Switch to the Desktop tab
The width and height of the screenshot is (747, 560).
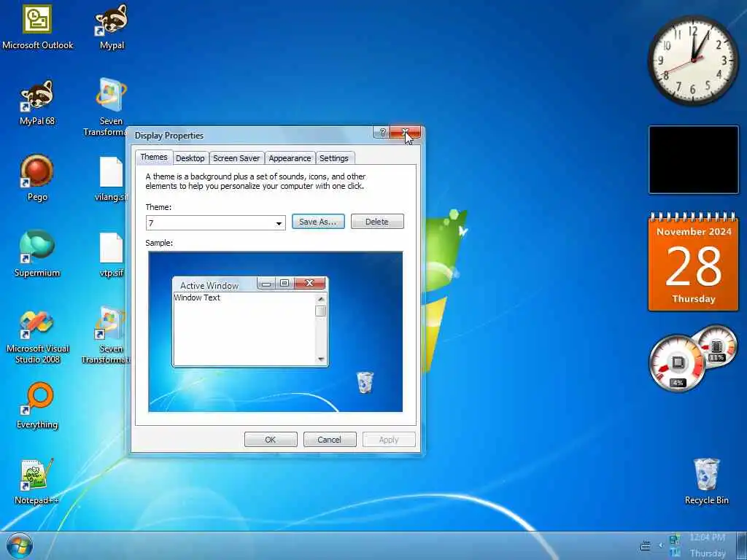click(190, 158)
